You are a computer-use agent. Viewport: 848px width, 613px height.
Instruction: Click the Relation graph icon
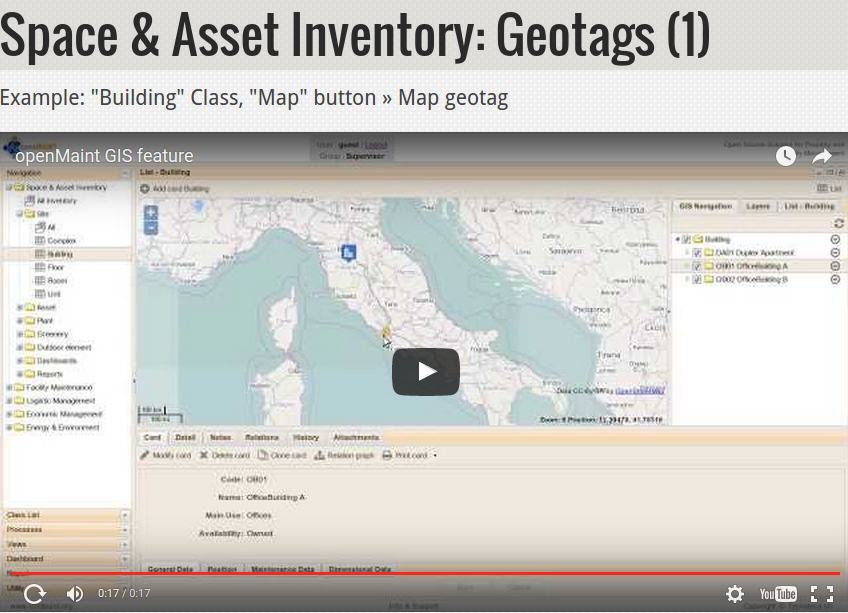[319, 455]
